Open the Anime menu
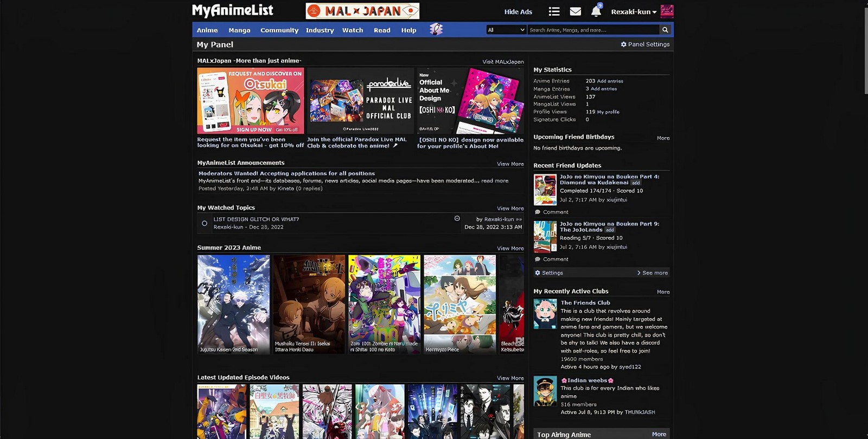 207,30
